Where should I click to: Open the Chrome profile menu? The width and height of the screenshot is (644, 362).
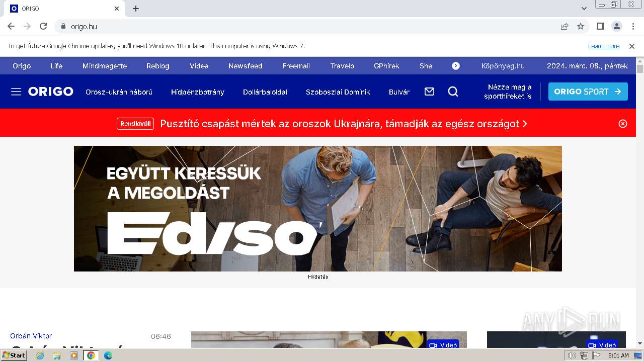point(616,26)
